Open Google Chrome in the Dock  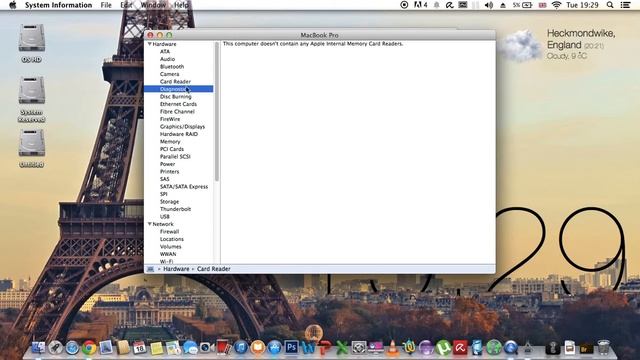89,348
